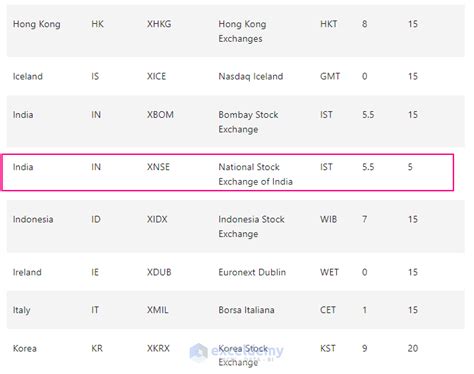Select the Nasdaq Iceland exchange name

[x=251, y=76]
